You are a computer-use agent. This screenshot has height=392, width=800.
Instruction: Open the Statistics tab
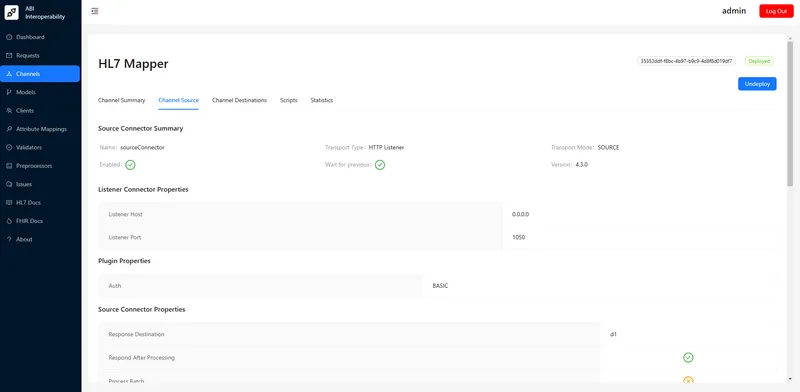click(x=322, y=101)
